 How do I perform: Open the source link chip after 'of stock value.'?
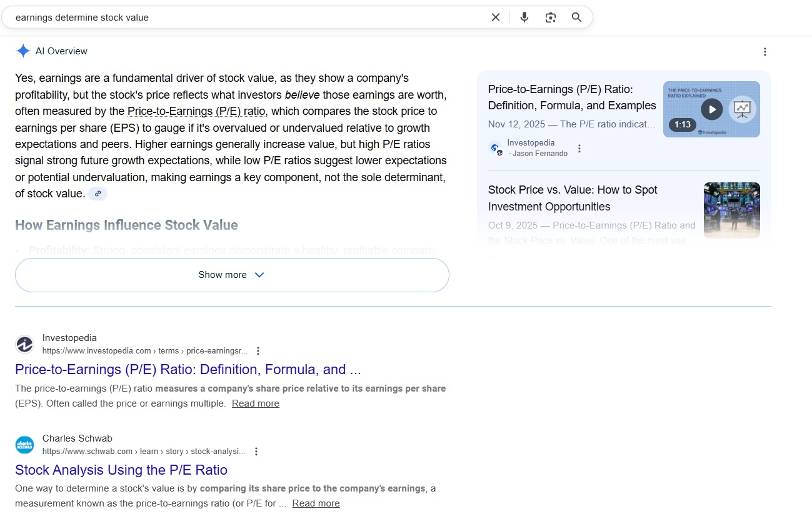pyautogui.click(x=98, y=194)
